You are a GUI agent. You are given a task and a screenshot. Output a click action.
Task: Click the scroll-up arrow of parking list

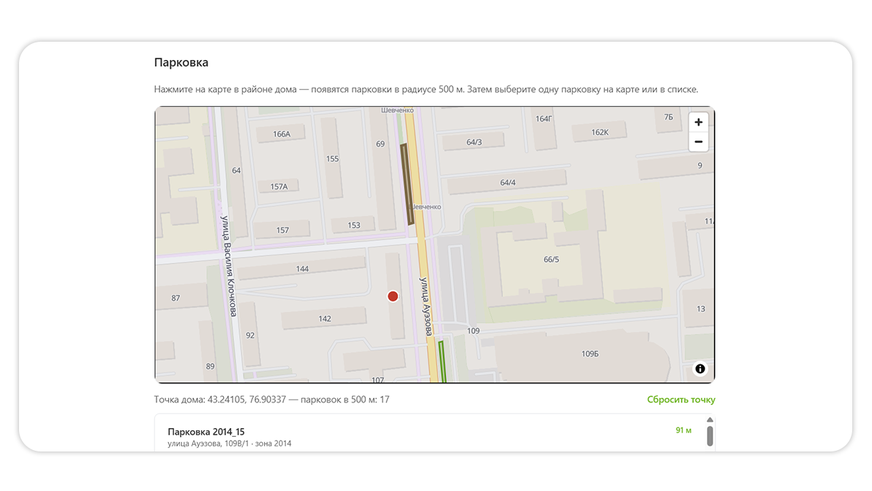coord(710,420)
